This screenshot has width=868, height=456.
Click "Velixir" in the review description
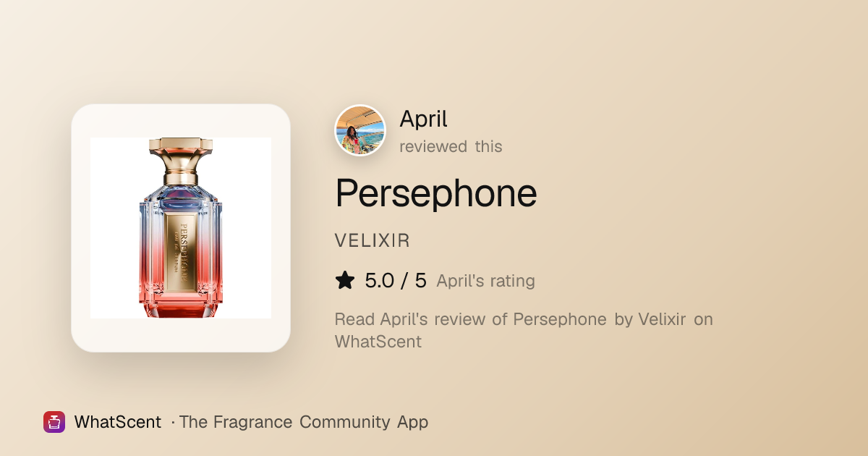click(662, 319)
